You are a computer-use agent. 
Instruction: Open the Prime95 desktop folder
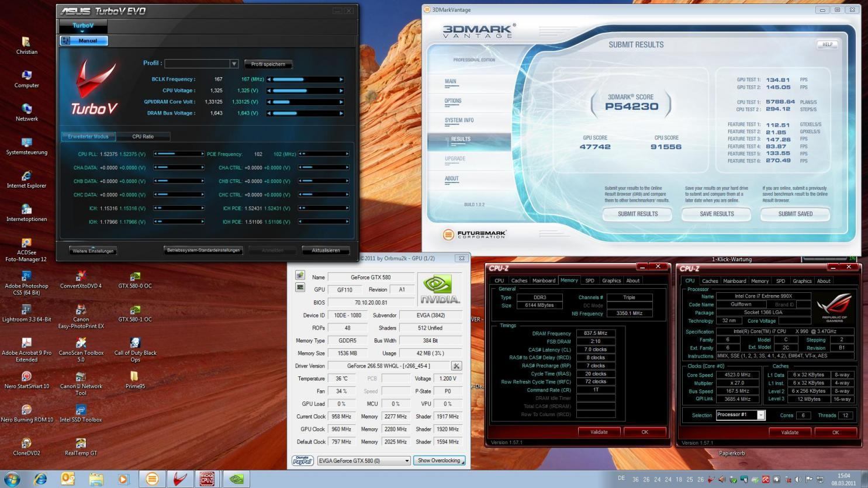click(135, 380)
